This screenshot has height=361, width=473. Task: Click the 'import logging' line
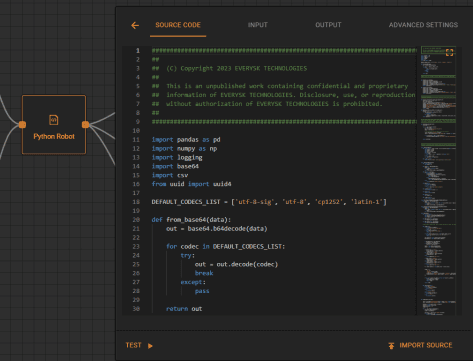click(x=177, y=157)
